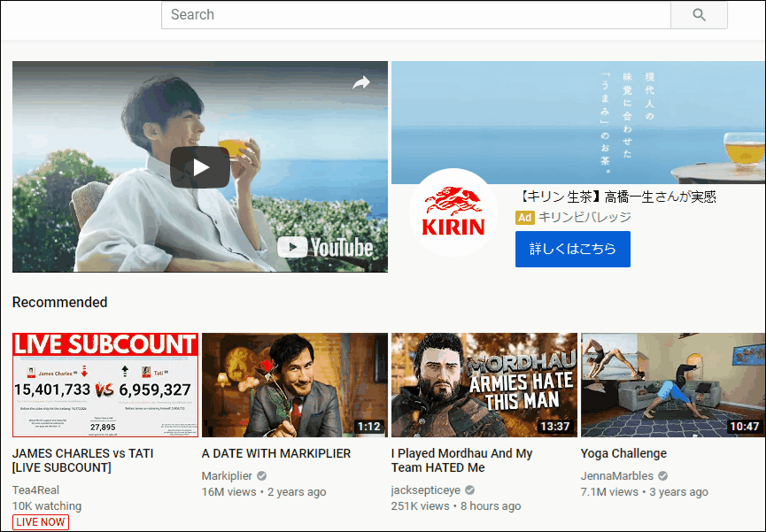The height and width of the screenshot is (532, 766).
Task: Click the search magnifier button
Action: (x=699, y=15)
